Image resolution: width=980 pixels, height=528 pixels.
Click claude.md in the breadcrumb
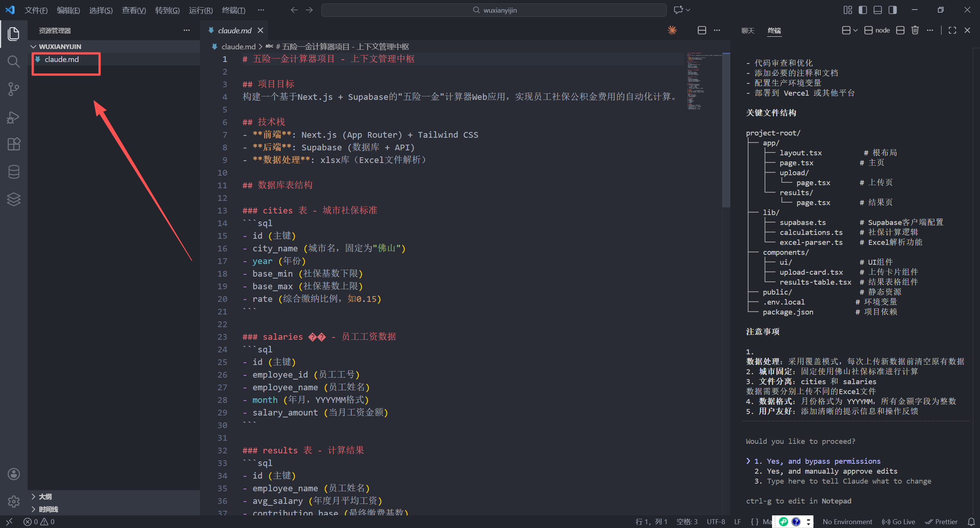tap(238, 47)
